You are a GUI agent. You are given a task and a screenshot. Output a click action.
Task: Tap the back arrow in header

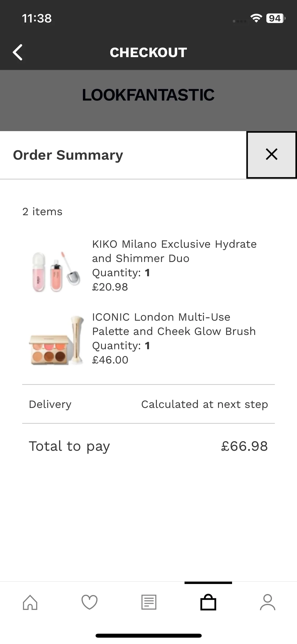[x=18, y=52]
